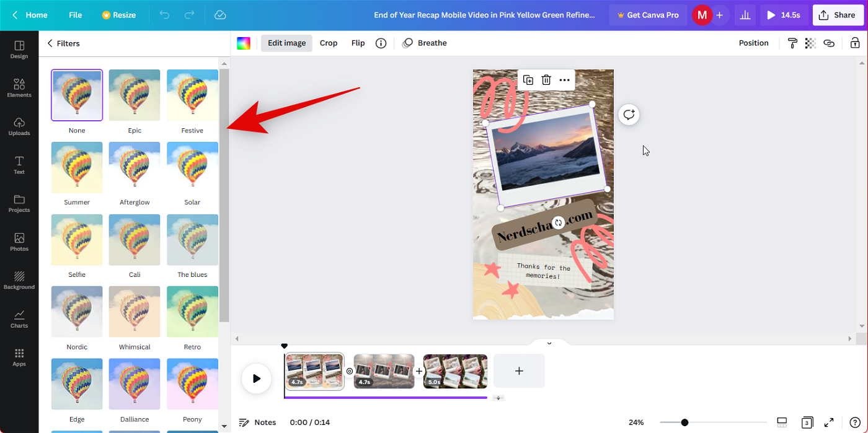Open the transparency checkerboard icon
Screen dimensions: 868x433
810,43
